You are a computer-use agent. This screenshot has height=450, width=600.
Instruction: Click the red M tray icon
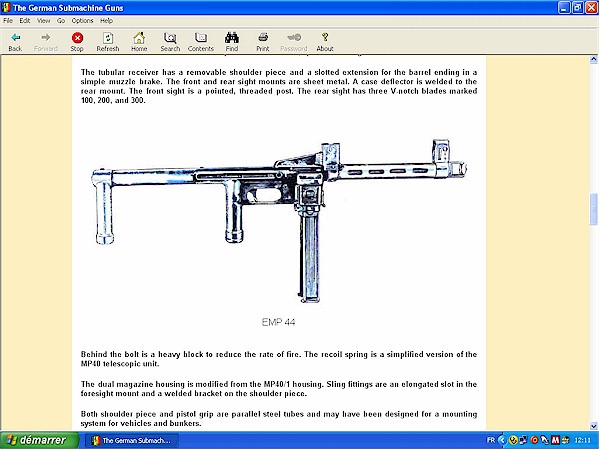tap(555, 440)
